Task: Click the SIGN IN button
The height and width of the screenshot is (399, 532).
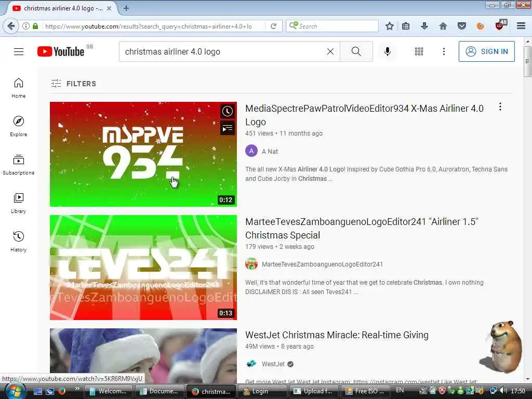Action: point(486,51)
